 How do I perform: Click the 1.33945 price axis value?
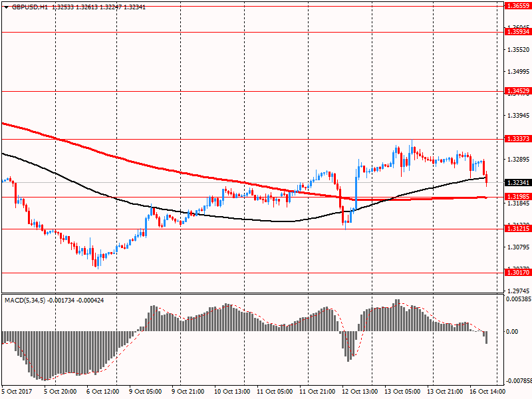pos(519,116)
